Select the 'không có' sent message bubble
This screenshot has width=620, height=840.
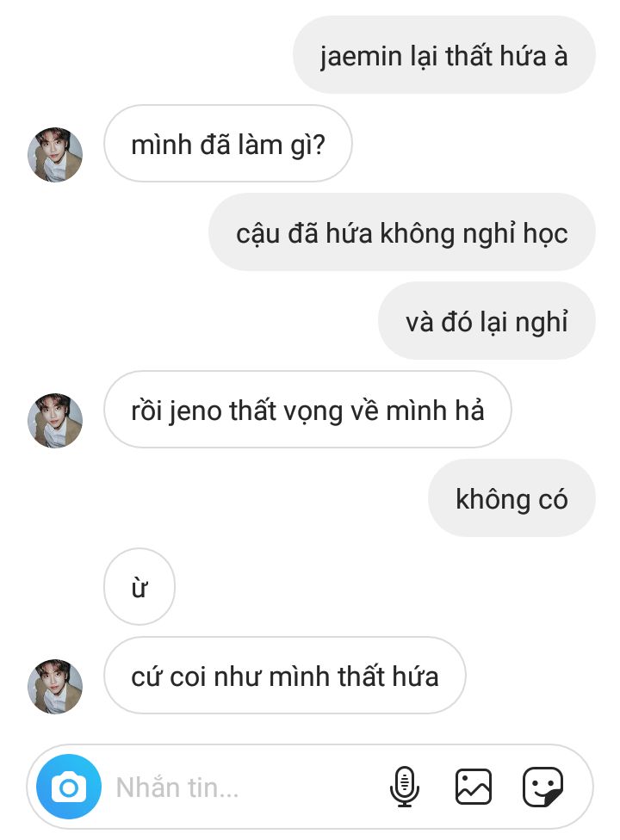point(512,498)
